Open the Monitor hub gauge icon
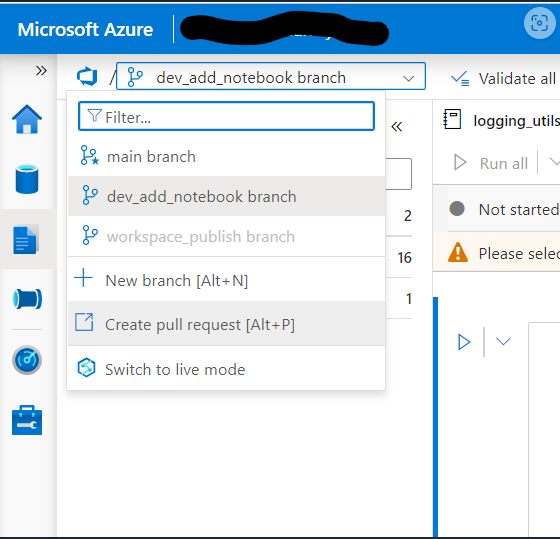 [x=27, y=360]
